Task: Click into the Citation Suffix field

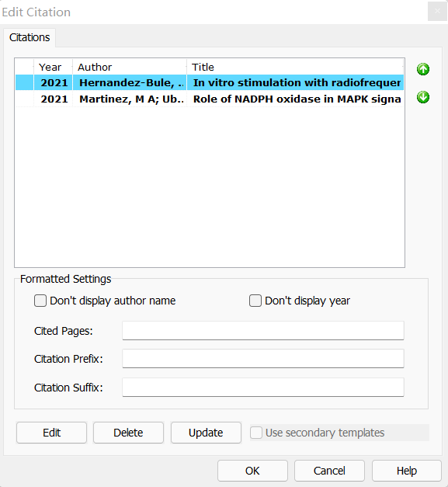Action: tap(263, 388)
